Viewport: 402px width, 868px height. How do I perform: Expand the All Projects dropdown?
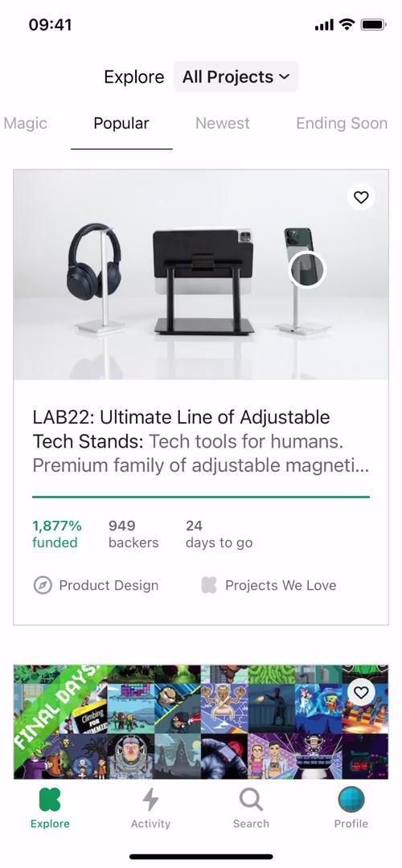coord(236,77)
